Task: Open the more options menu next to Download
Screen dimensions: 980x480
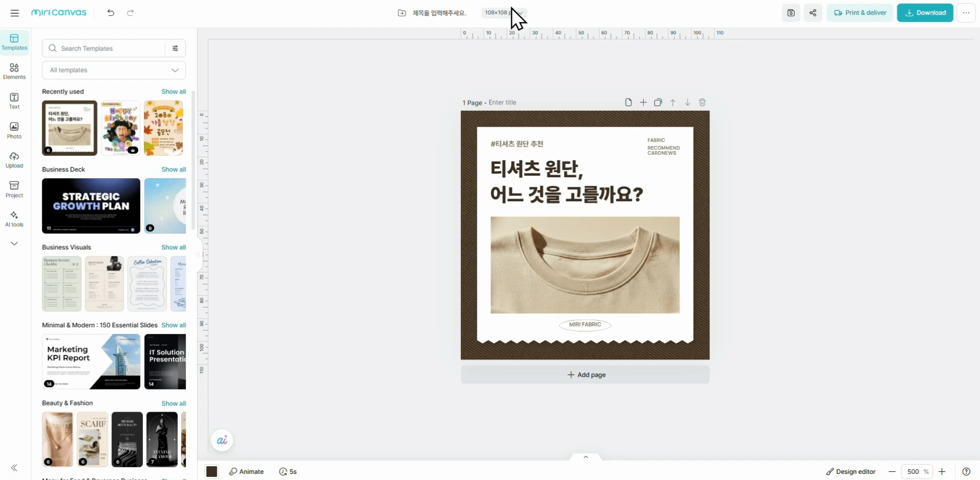Action: click(966, 13)
